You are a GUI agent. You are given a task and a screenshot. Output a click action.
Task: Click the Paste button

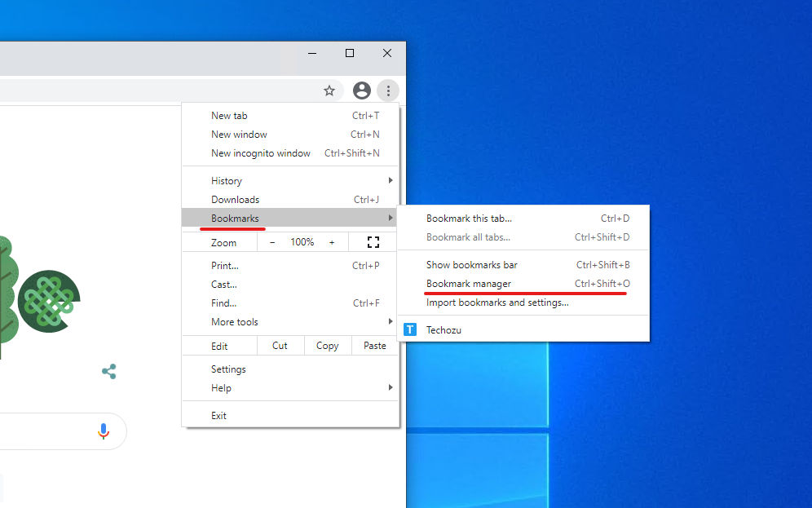(375, 346)
